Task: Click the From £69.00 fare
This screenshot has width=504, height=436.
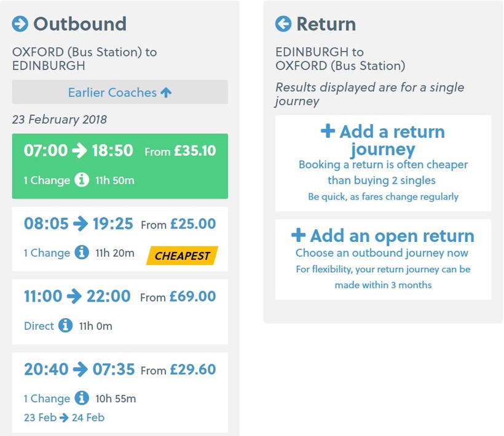Action: 178,297
